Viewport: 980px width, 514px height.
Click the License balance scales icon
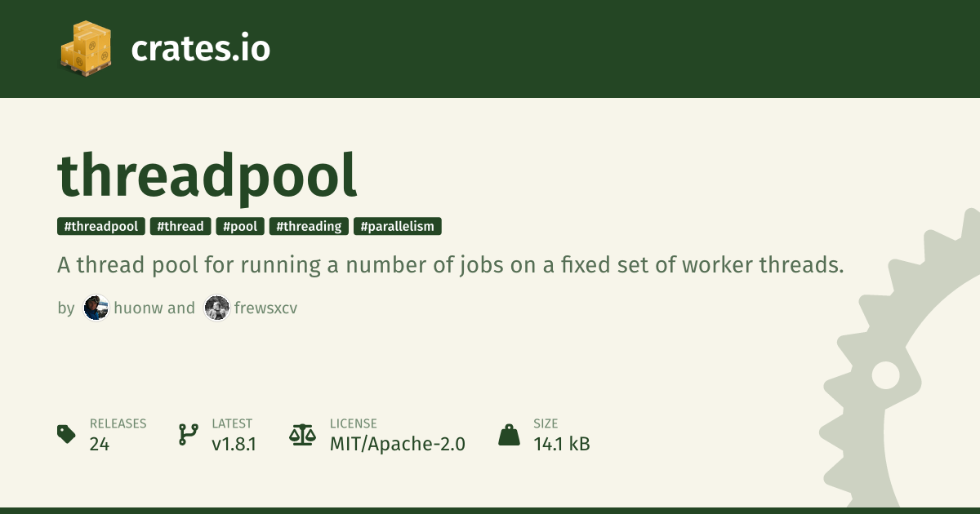tap(302, 434)
